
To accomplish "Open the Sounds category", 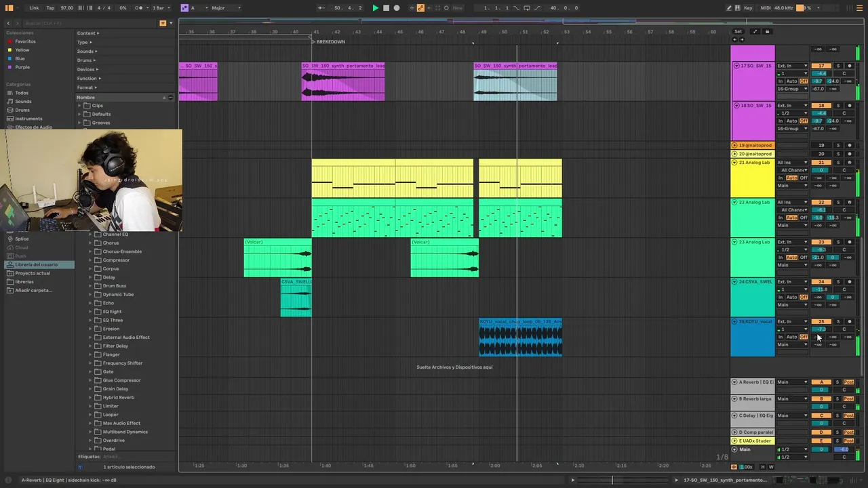I will 23,102.
